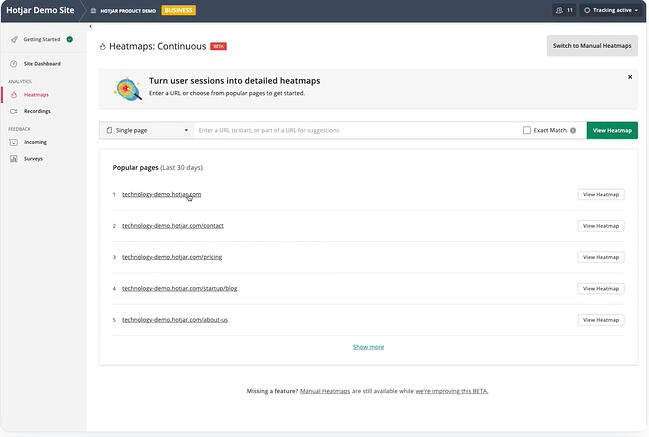
Task: Click the red BETA badge
Action: 218,46
